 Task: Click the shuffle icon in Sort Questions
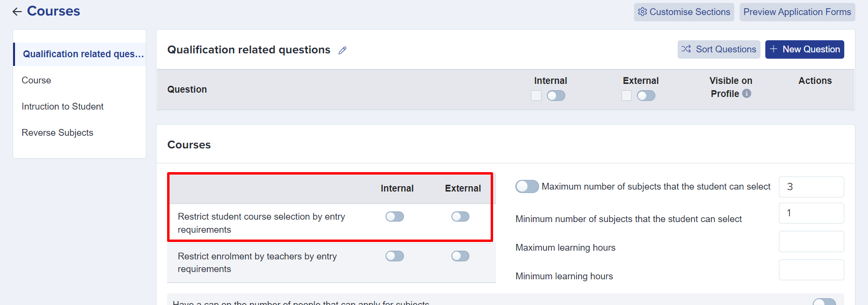click(x=686, y=49)
